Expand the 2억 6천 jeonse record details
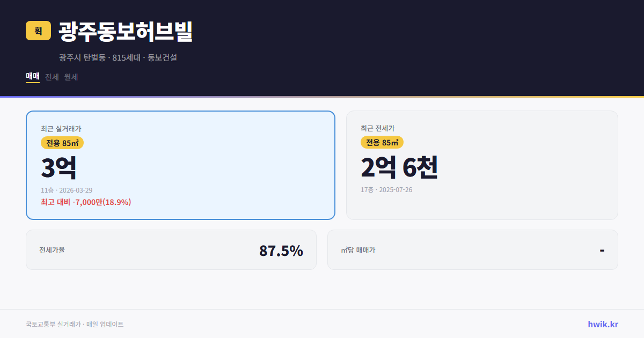The width and height of the screenshot is (644, 338). 400,167
